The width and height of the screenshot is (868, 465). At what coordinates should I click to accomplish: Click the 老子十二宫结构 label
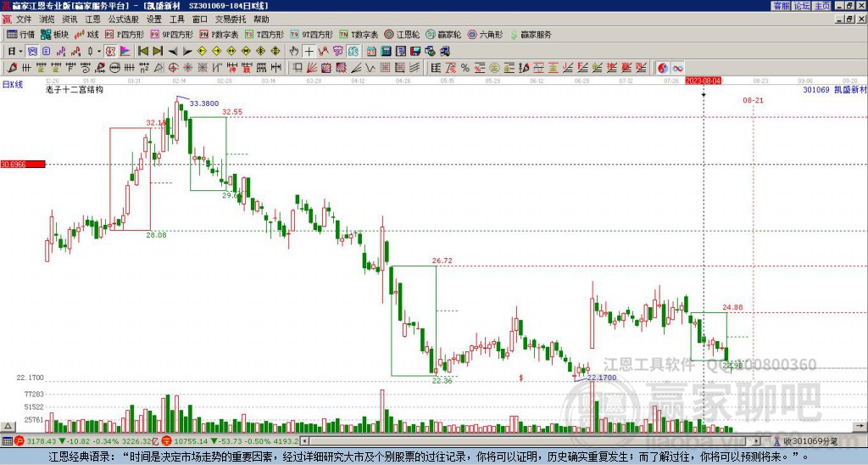[75, 89]
